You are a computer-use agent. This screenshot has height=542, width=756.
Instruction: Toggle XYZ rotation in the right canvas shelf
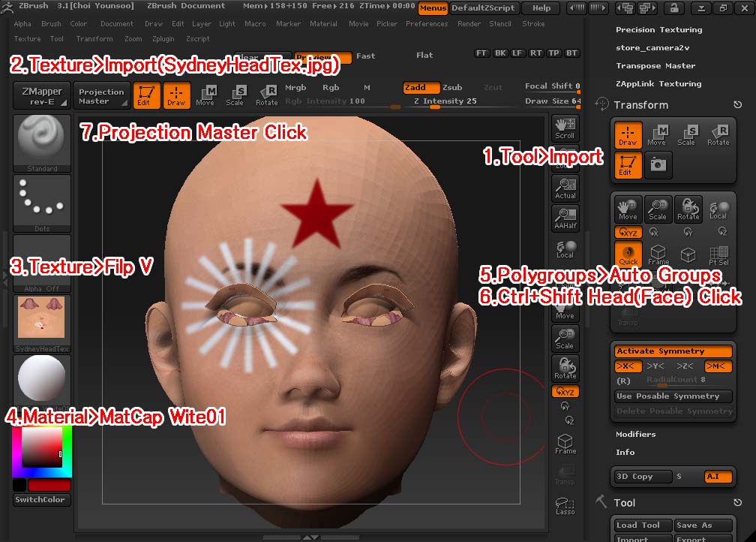pyautogui.click(x=565, y=391)
